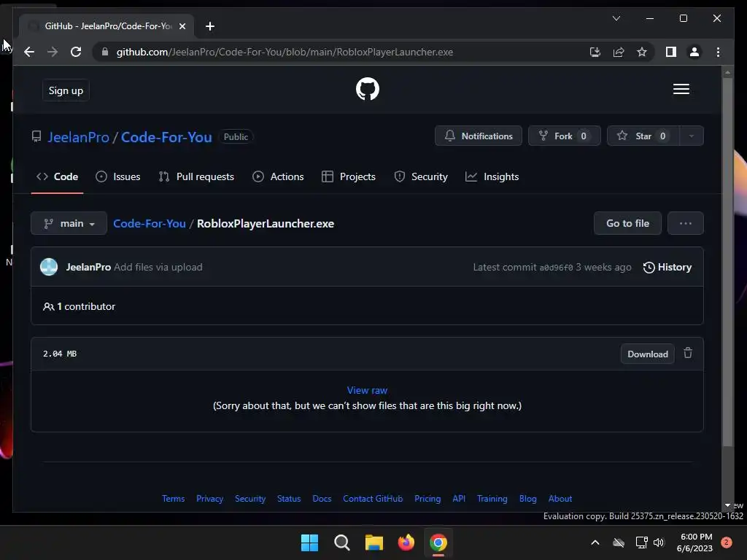The image size is (747, 560).
Task: Click the GitHub Octocat logo
Action: tap(368, 89)
